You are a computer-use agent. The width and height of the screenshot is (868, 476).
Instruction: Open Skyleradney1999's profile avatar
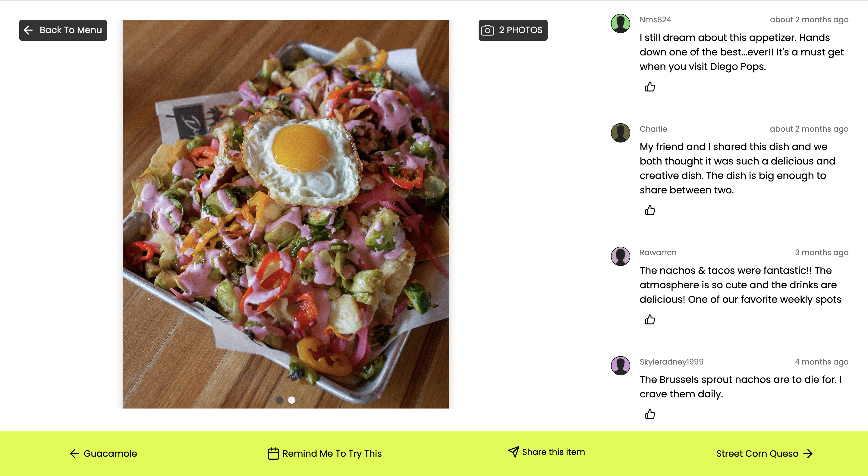[x=620, y=366]
